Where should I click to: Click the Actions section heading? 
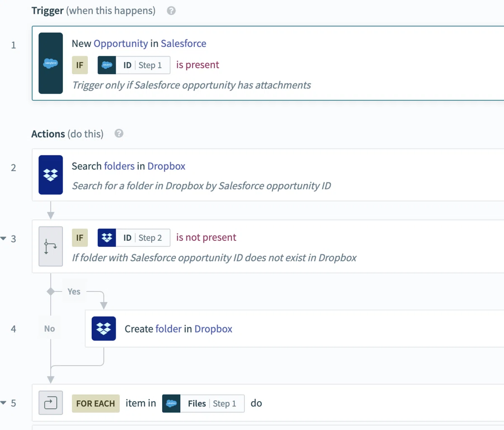67,134
